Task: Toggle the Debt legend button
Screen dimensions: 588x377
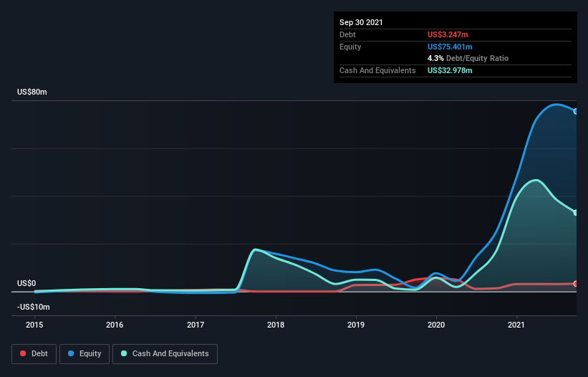Action: 34,354
